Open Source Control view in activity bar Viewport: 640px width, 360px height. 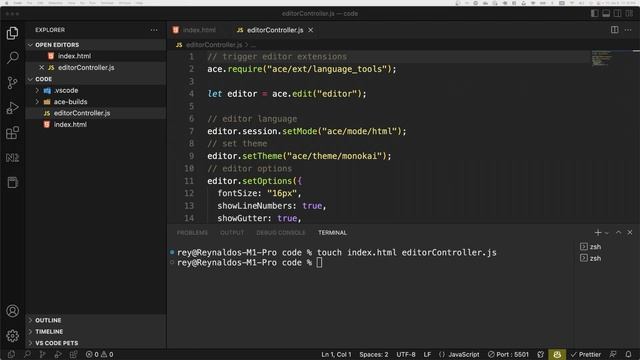coord(12,83)
